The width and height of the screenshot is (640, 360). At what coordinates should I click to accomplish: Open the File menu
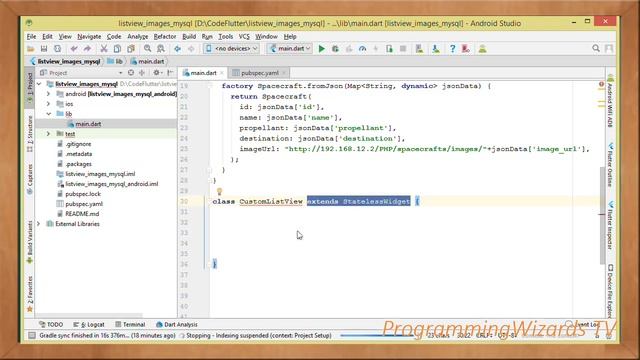tap(31, 37)
